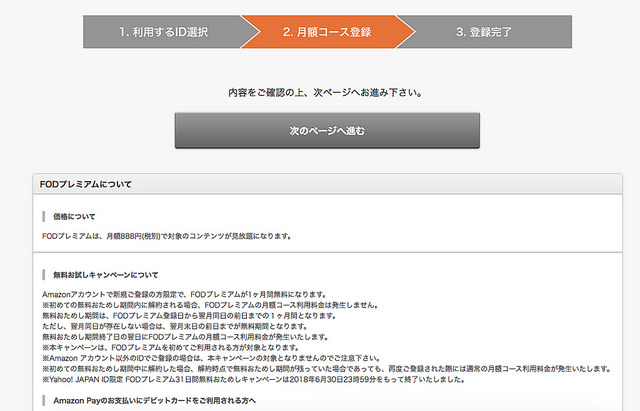
Task: Click the Yahoo! JAPAN ID限定 campaign notice line
Action: [x=253, y=380]
